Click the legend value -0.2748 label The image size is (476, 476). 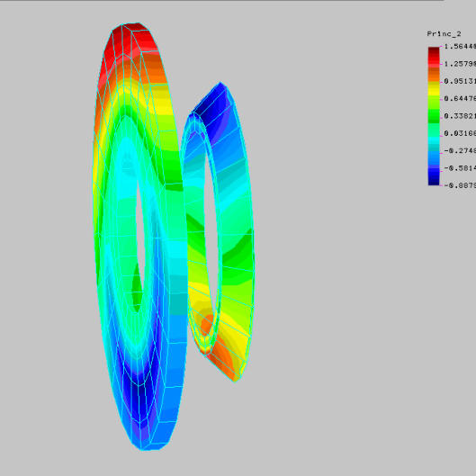pos(460,151)
